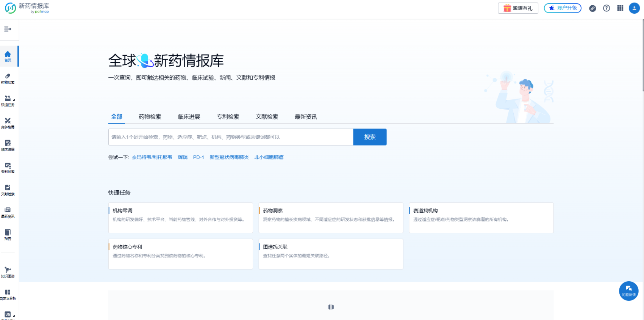Click the main search input field
This screenshot has height=320, width=644.
[230, 137]
